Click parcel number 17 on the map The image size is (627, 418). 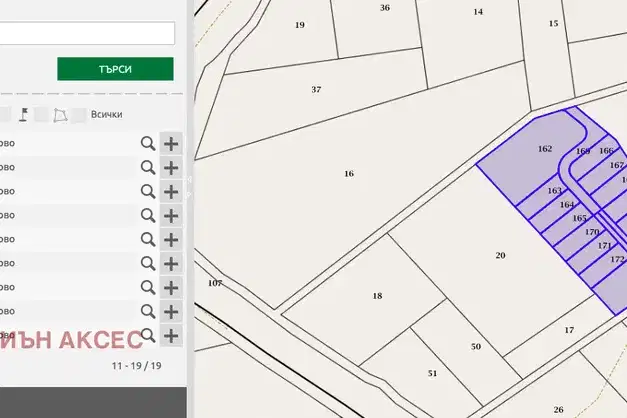tap(569, 330)
